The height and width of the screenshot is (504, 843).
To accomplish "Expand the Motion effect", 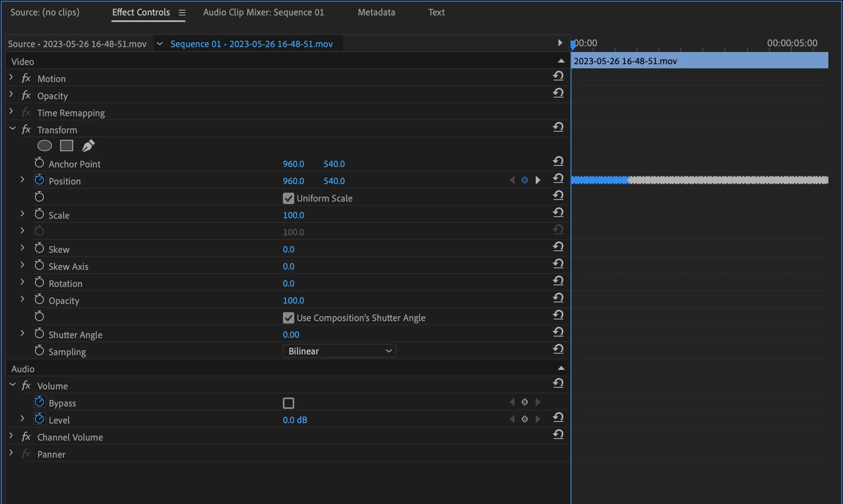I will click(x=11, y=78).
